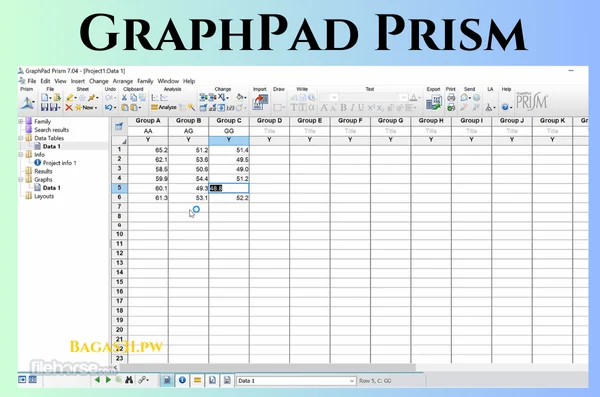Open the View menu

click(60, 81)
